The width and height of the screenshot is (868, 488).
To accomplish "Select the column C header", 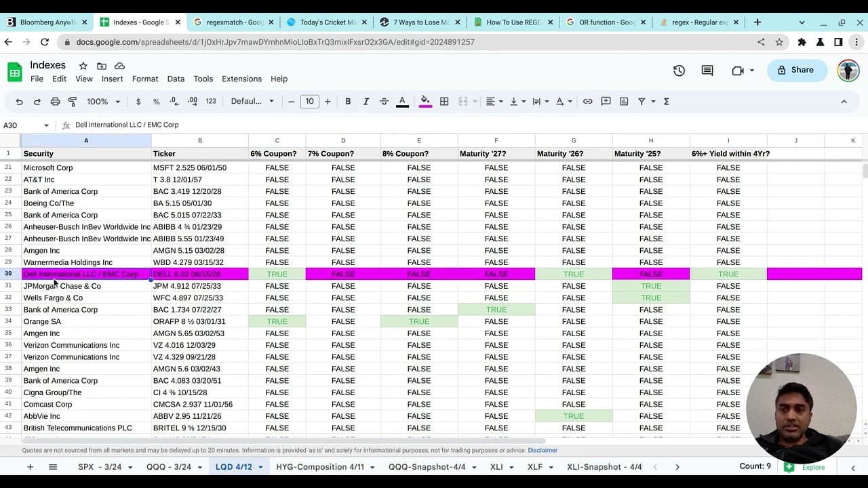I will (277, 141).
